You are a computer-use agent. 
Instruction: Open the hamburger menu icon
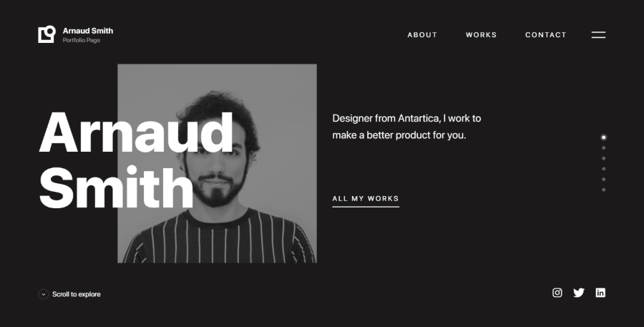click(x=598, y=35)
